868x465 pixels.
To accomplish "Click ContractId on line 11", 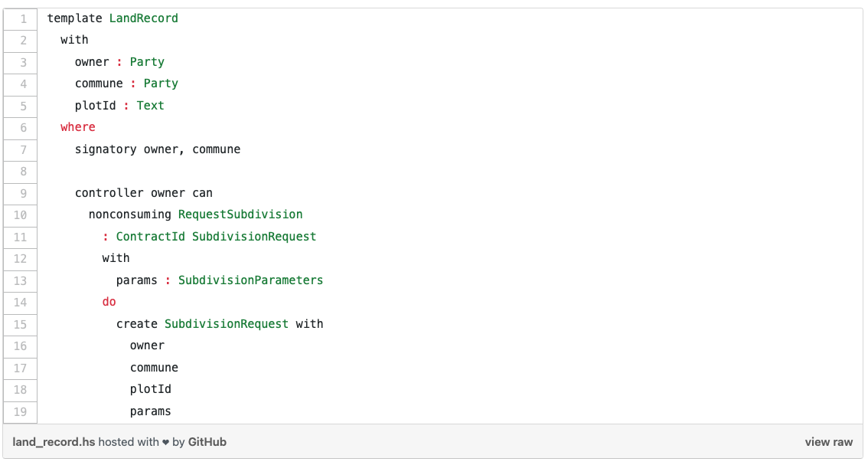I will (151, 237).
